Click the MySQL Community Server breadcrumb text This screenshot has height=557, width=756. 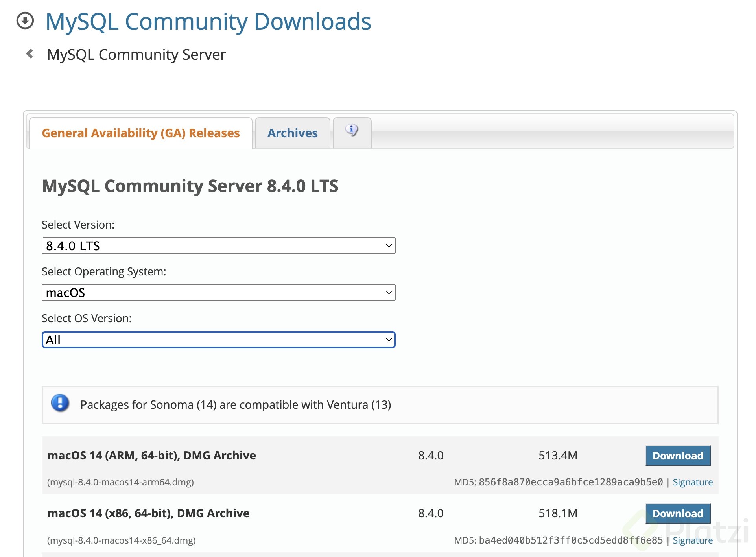[136, 55]
